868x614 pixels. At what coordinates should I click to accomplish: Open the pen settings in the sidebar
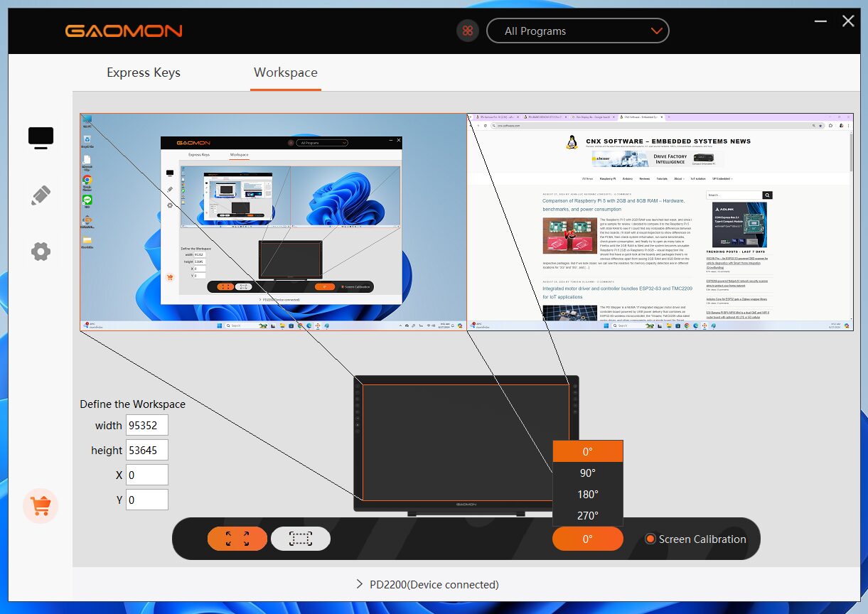41,195
